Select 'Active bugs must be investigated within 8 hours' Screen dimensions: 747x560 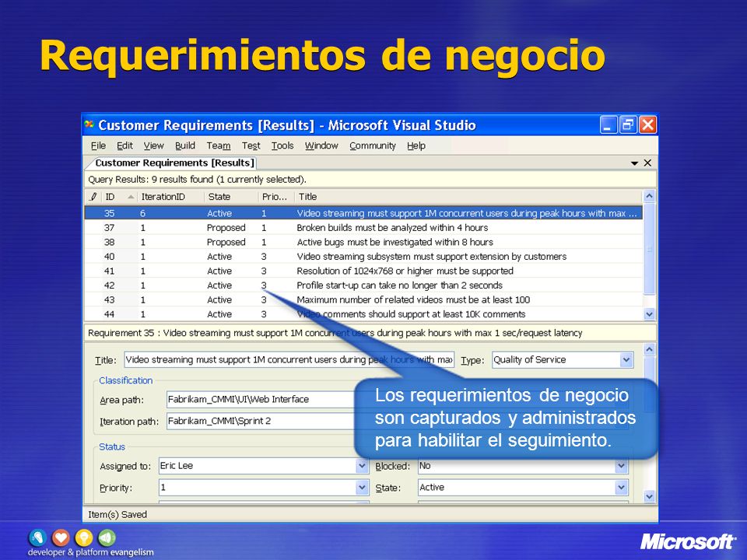[x=363, y=242]
